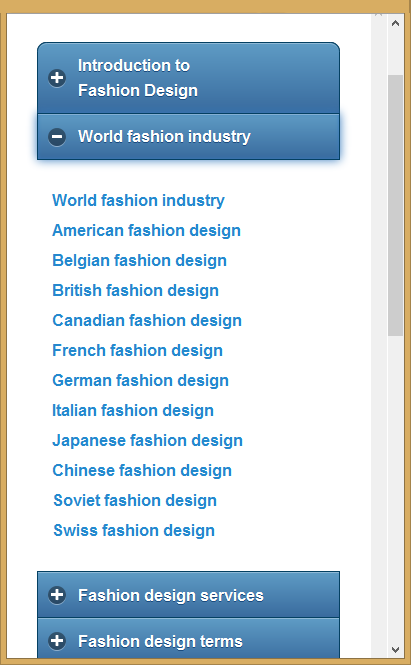
Task: Open French fashion design link
Action: [x=137, y=351]
